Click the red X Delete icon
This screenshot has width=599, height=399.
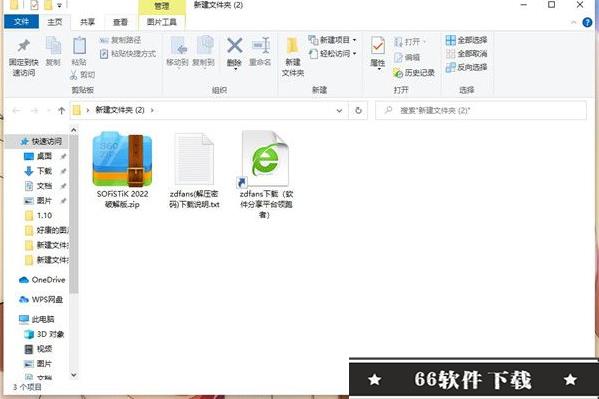click(234, 45)
